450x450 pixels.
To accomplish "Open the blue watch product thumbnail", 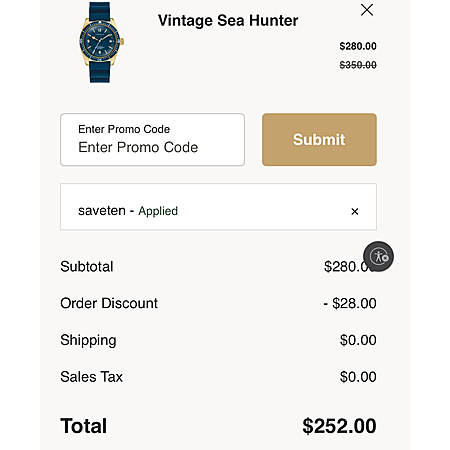I will point(101,42).
